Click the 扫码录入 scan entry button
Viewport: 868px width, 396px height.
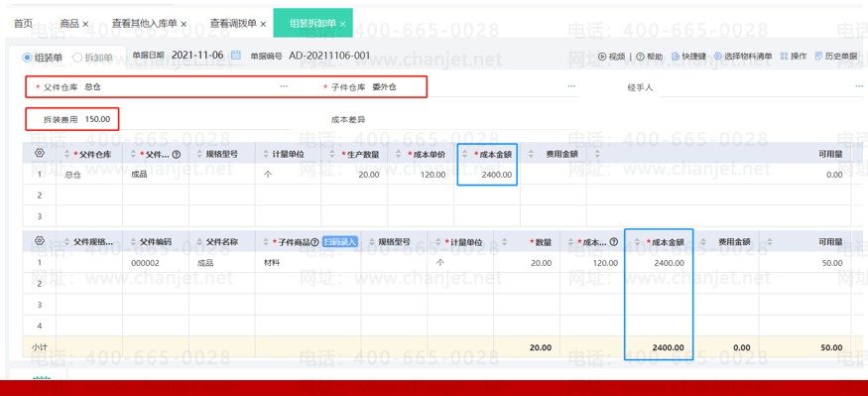click(x=340, y=242)
